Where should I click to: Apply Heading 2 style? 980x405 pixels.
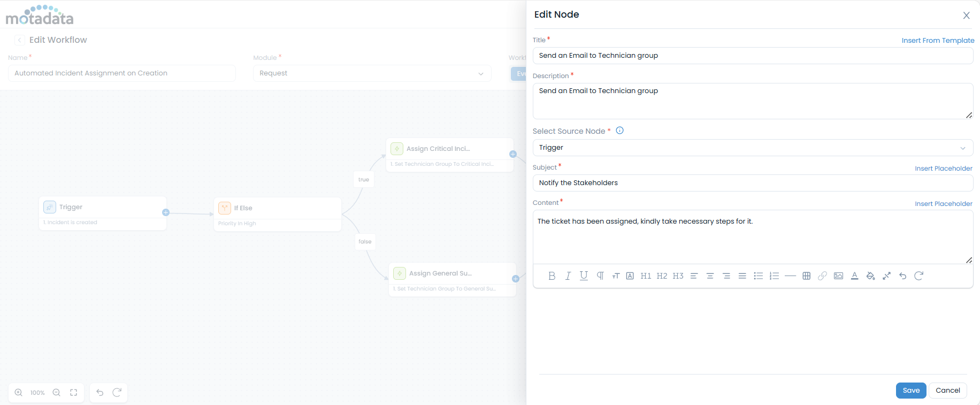tap(662, 276)
